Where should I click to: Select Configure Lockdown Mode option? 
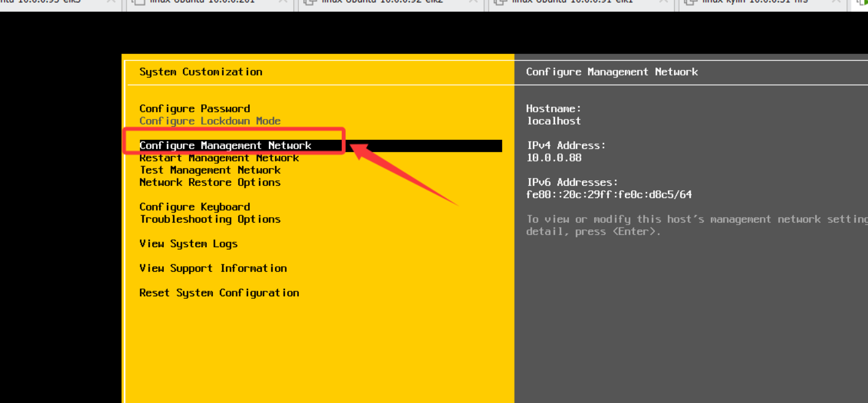point(210,121)
